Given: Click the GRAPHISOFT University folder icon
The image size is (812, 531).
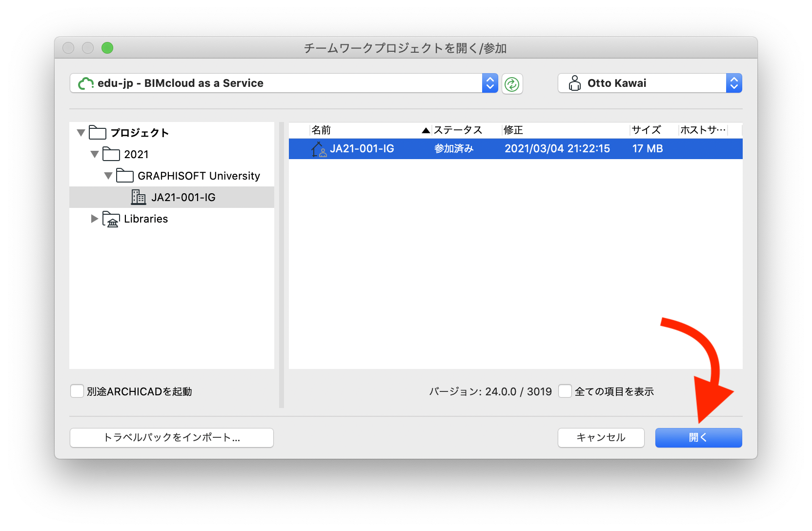Looking at the screenshot, I should [x=125, y=176].
